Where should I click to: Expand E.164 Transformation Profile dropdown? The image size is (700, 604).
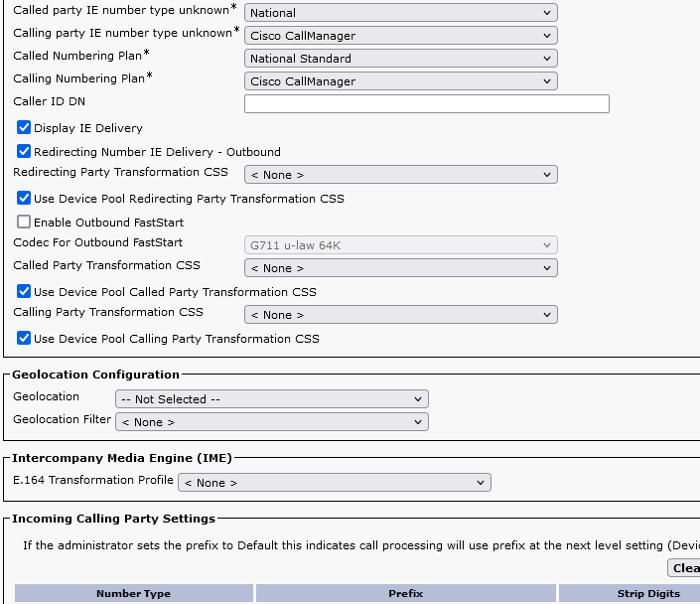click(x=334, y=483)
